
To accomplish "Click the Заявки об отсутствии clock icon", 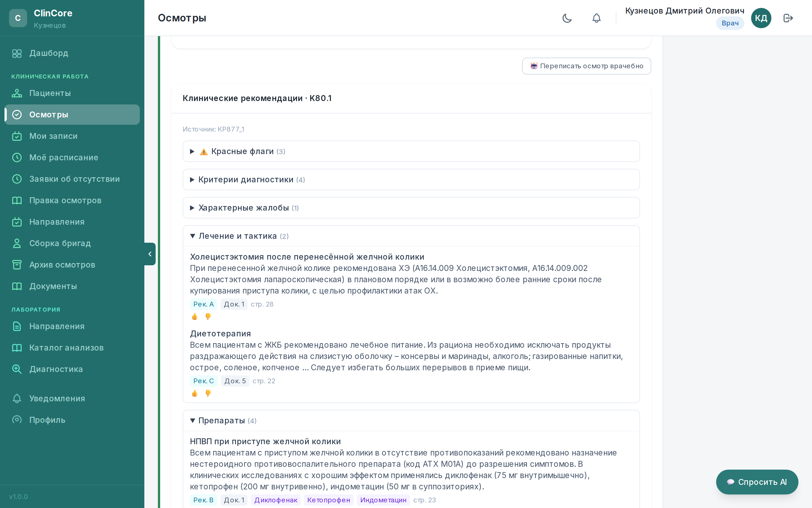I will tap(17, 179).
